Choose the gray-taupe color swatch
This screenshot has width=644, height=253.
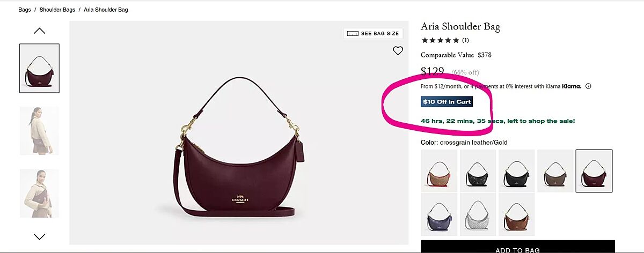point(555,170)
